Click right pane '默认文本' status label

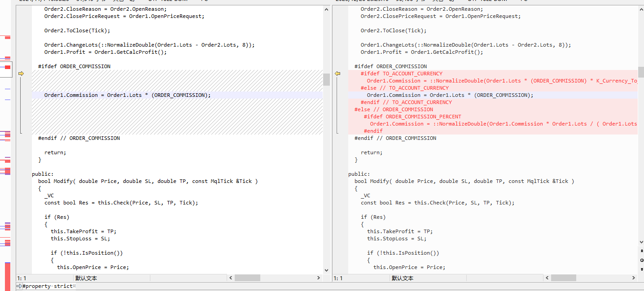click(403, 278)
